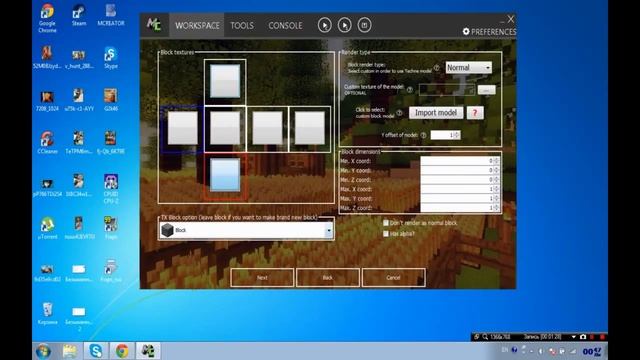Open the Steam desktop shortcut

79,15
